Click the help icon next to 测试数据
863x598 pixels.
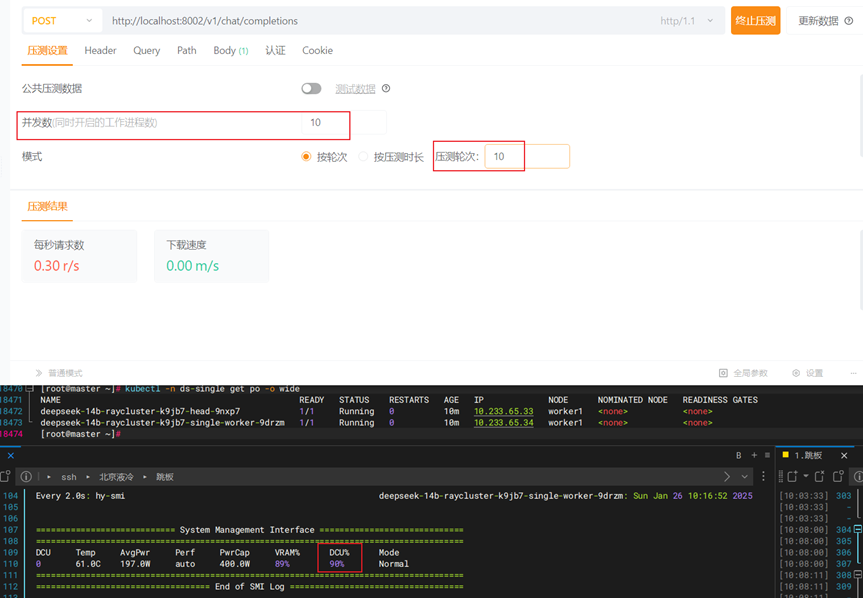[x=386, y=89]
